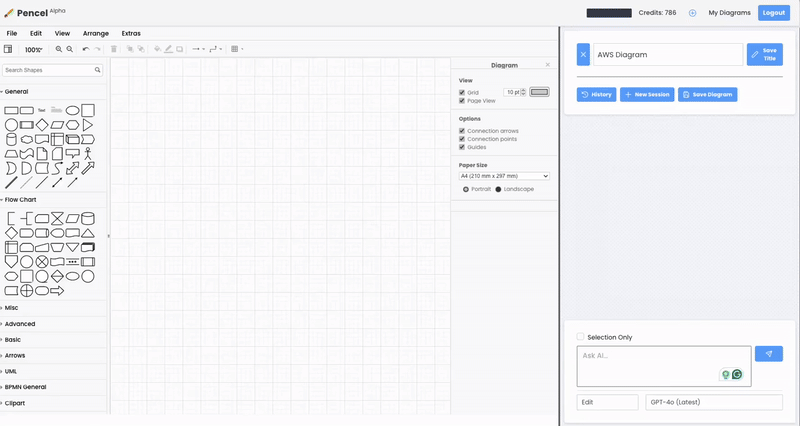Viewport: 800px width, 426px height.
Task: Select the callout speech bubble shape
Action: pos(72,154)
